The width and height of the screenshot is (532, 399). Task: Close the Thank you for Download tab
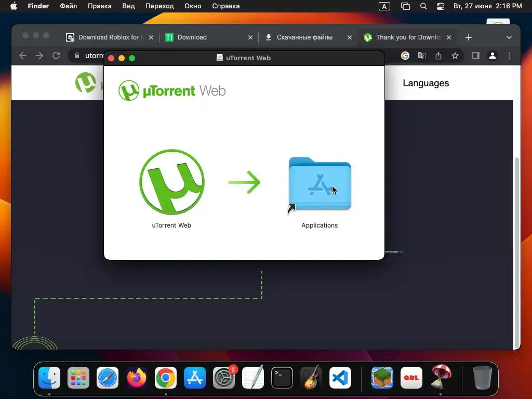coord(449,37)
